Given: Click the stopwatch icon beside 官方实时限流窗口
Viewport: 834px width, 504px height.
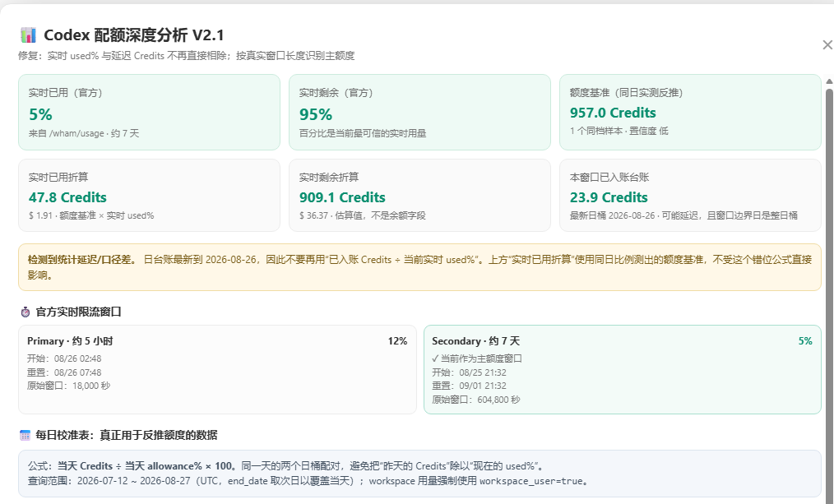Looking at the screenshot, I should pyautogui.click(x=25, y=312).
